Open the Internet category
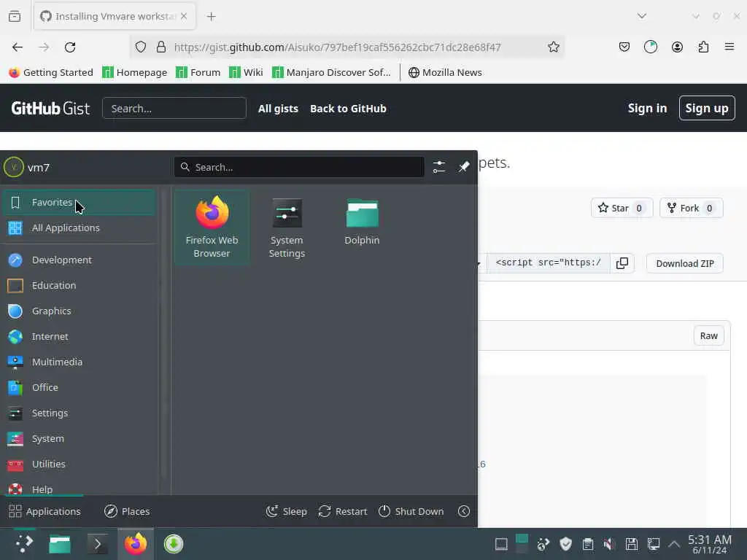747x560 pixels. [79, 337]
